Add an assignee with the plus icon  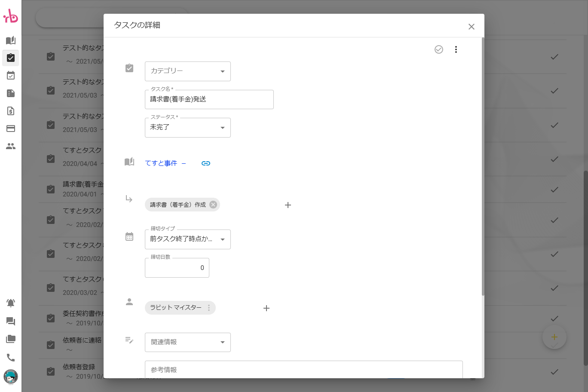[266, 308]
